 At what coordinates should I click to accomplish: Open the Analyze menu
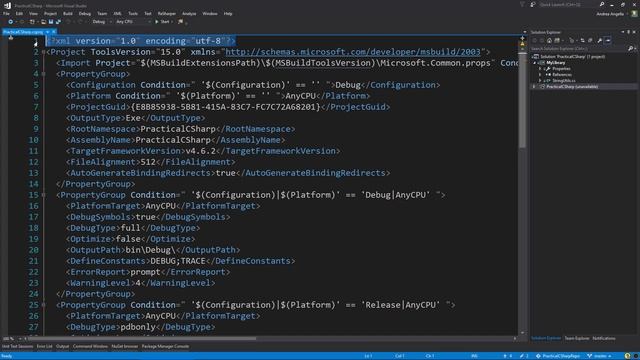coord(189,13)
